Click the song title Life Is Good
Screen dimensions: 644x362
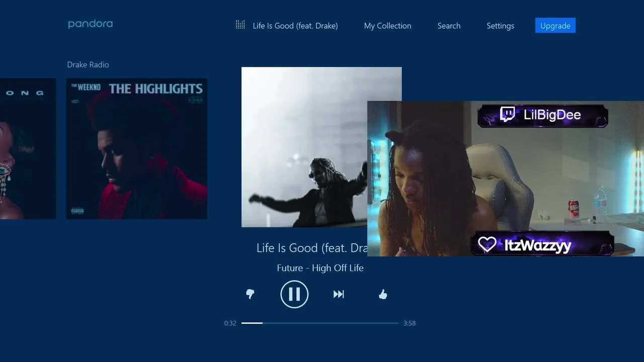click(x=312, y=248)
